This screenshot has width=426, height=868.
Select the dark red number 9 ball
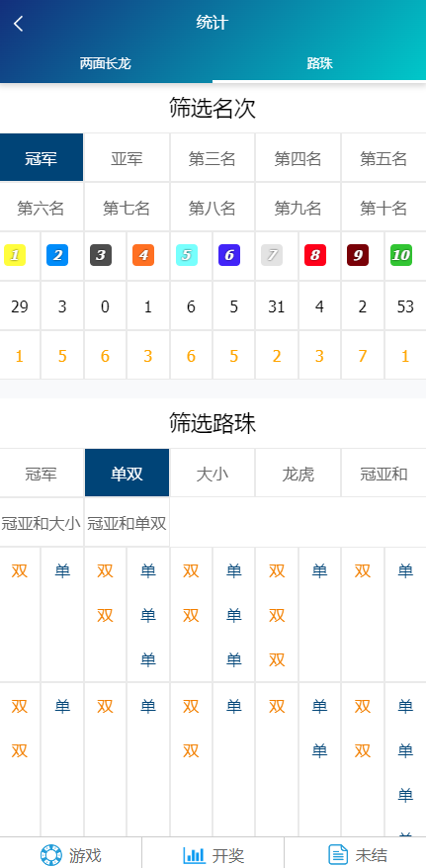pyautogui.click(x=358, y=255)
